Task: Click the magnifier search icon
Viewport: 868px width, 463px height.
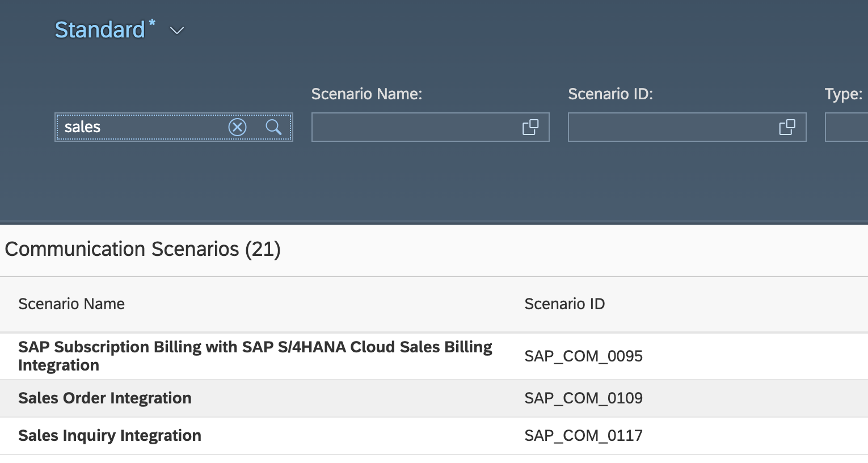Action: [x=273, y=127]
